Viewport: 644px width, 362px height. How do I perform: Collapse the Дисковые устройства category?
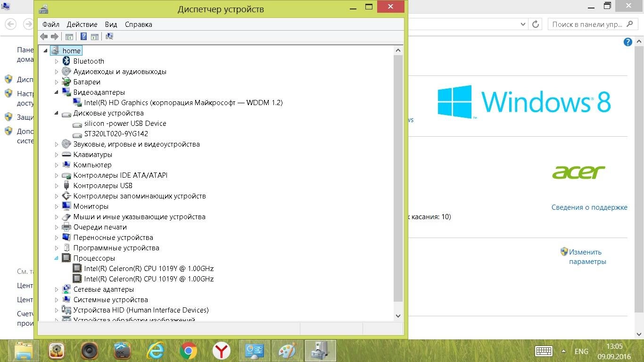point(57,113)
